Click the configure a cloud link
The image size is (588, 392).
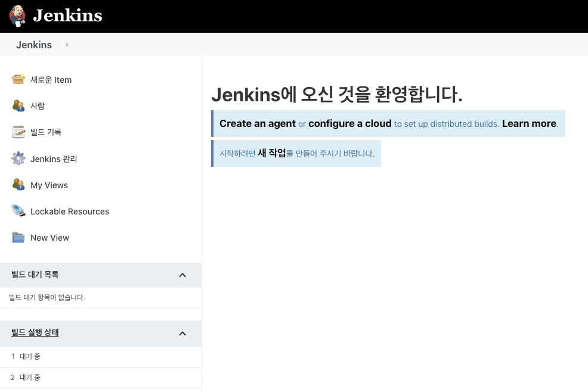350,124
